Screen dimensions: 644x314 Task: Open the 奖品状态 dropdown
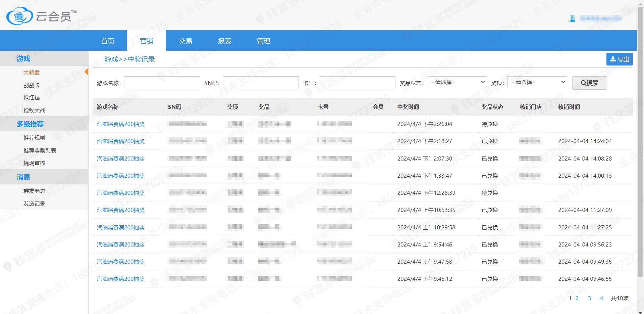pos(457,82)
